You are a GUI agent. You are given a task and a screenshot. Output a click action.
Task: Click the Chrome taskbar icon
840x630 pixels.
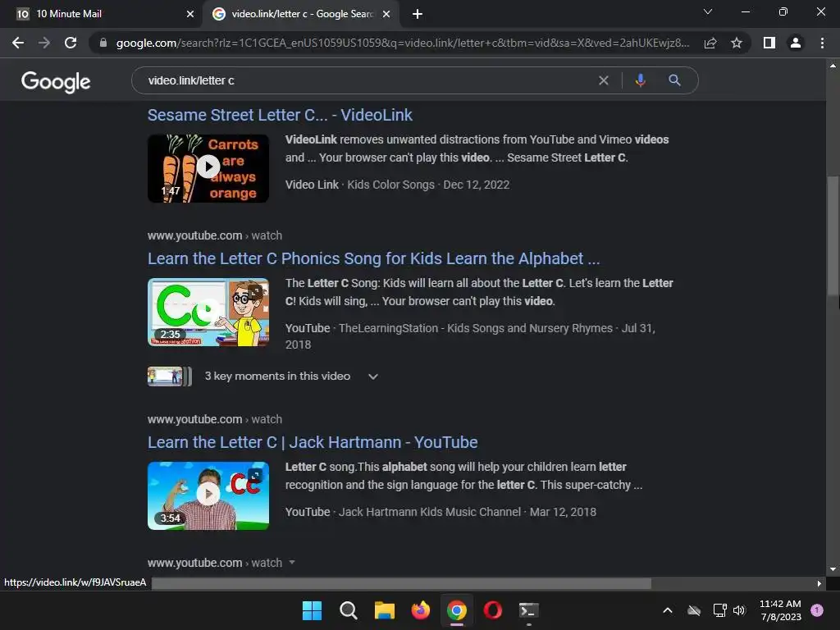(456, 610)
